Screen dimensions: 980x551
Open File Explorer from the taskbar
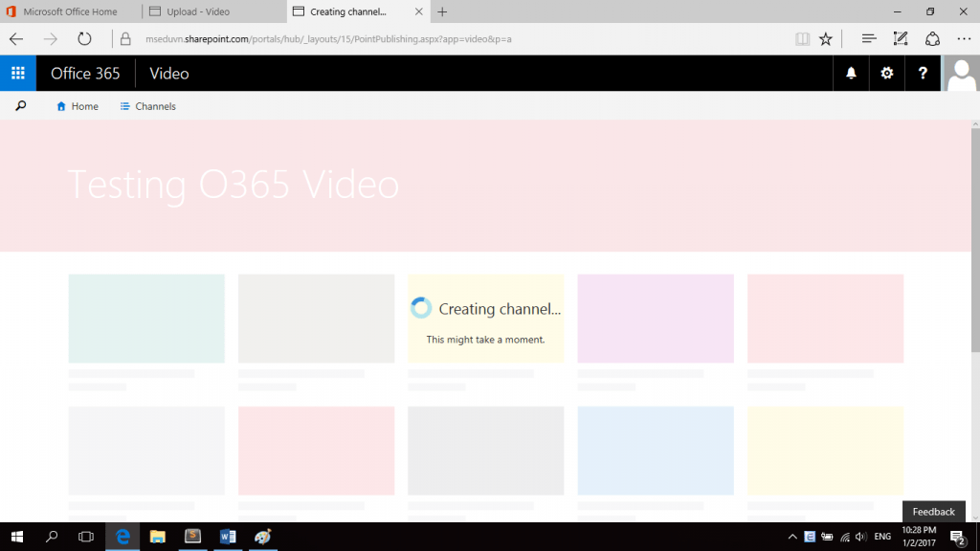point(158,537)
